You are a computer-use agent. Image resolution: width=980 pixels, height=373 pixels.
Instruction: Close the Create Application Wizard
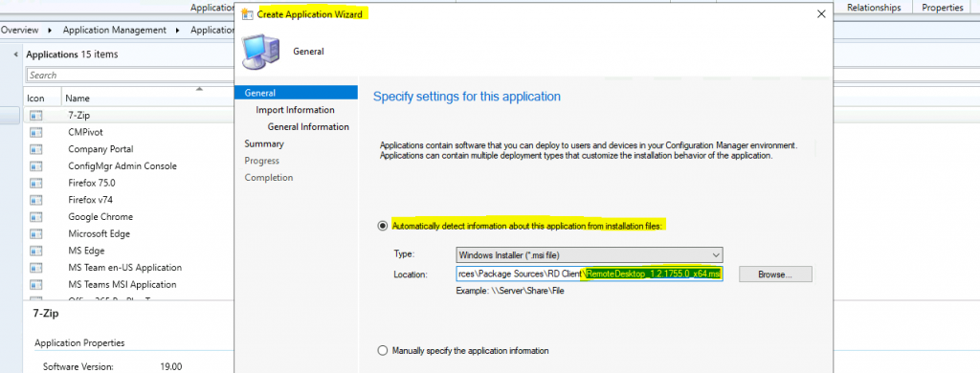point(821,13)
